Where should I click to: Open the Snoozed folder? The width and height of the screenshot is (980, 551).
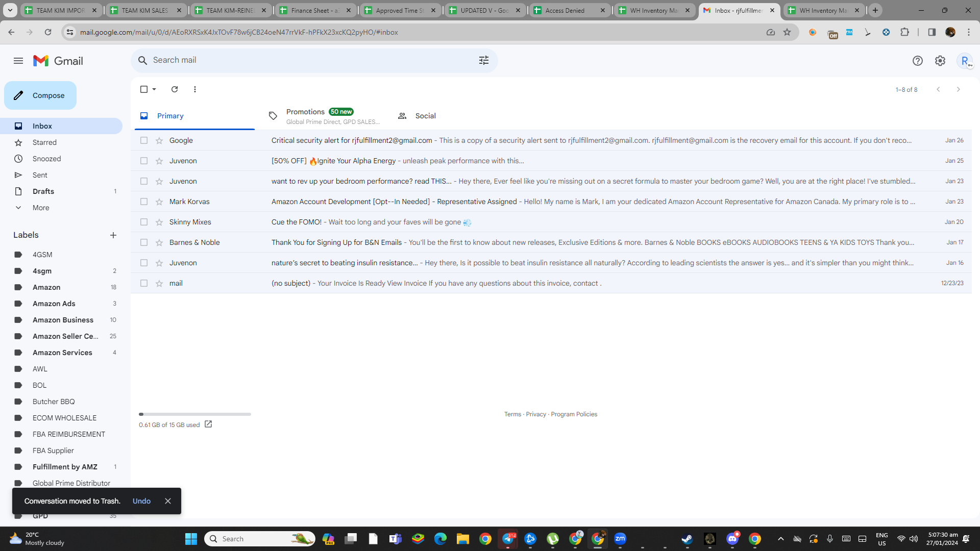click(x=61, y=159)
